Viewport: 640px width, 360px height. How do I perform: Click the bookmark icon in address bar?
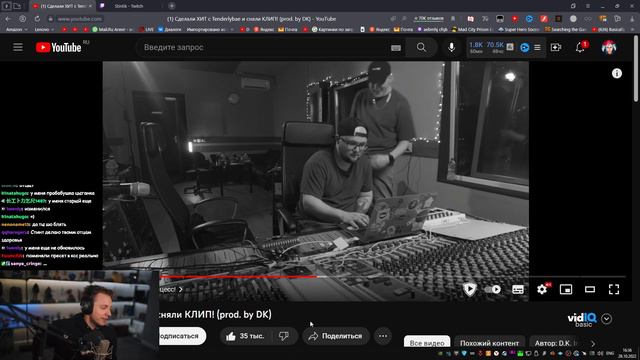(453, 19)
